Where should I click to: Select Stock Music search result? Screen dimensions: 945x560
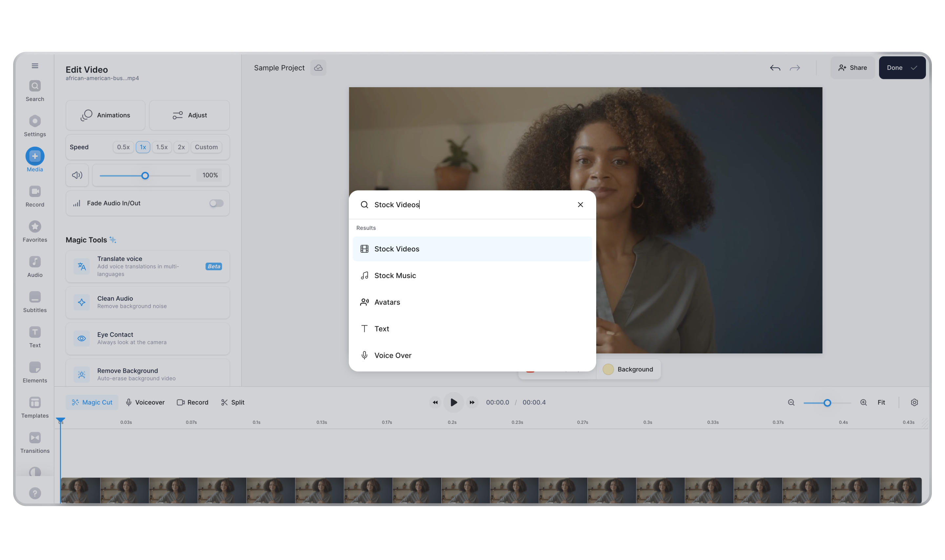click(472, 275)
